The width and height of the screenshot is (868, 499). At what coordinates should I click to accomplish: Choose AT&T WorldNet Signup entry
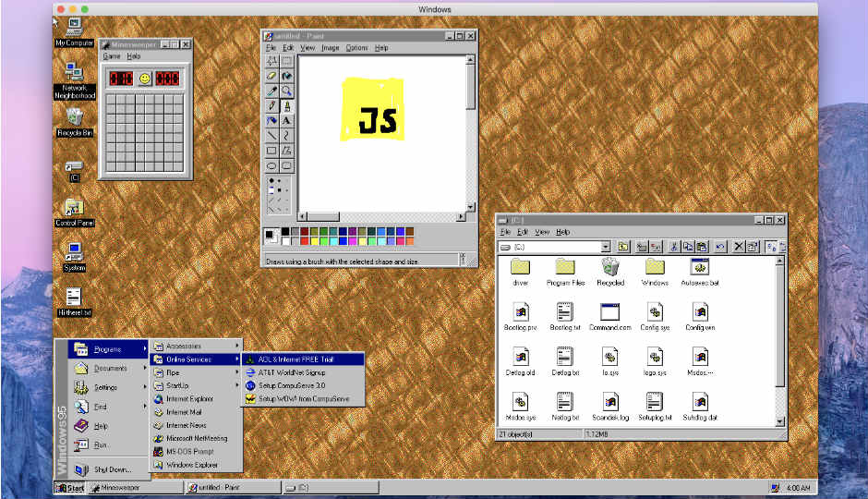304,372
